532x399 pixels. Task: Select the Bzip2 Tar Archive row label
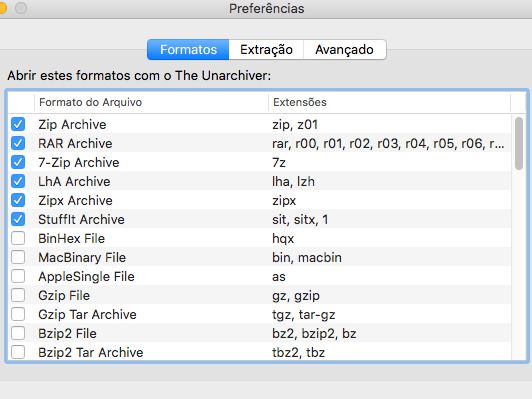[91, 353]
